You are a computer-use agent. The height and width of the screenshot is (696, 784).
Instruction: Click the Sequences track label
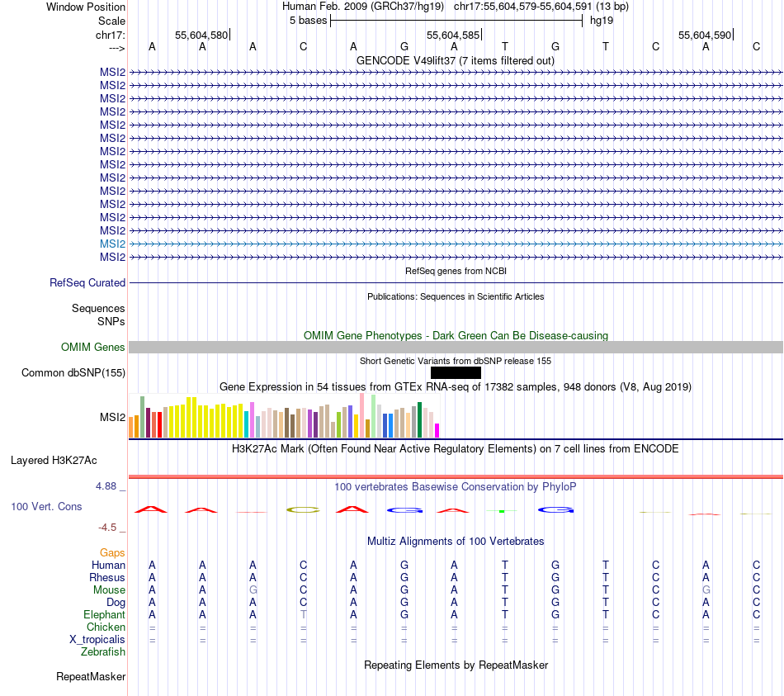tap(98, 308)
